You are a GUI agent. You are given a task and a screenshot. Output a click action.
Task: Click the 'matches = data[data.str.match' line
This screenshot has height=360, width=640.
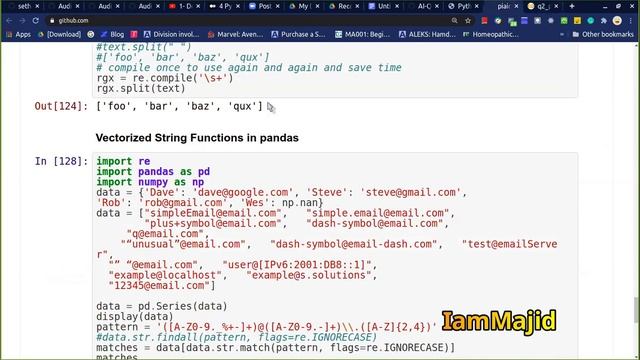pyautogui.click(x=276, y=347)
